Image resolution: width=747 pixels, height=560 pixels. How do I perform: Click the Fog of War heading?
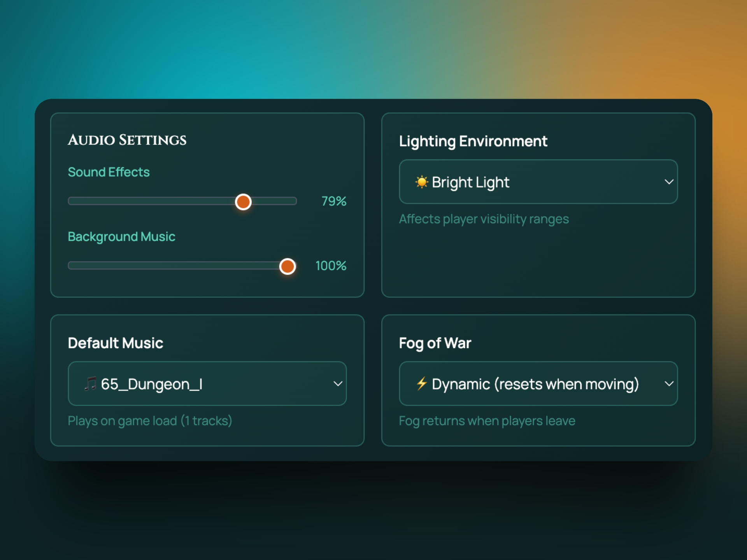[435, 343]
